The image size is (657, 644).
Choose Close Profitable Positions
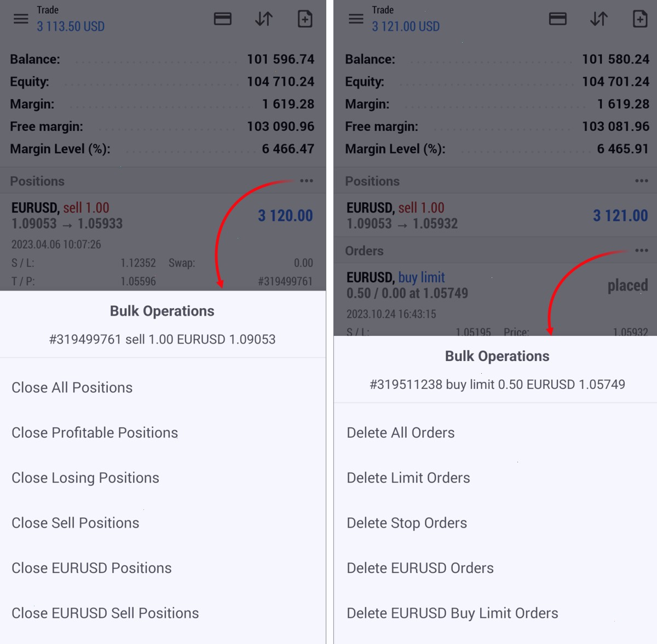(163, 433)
